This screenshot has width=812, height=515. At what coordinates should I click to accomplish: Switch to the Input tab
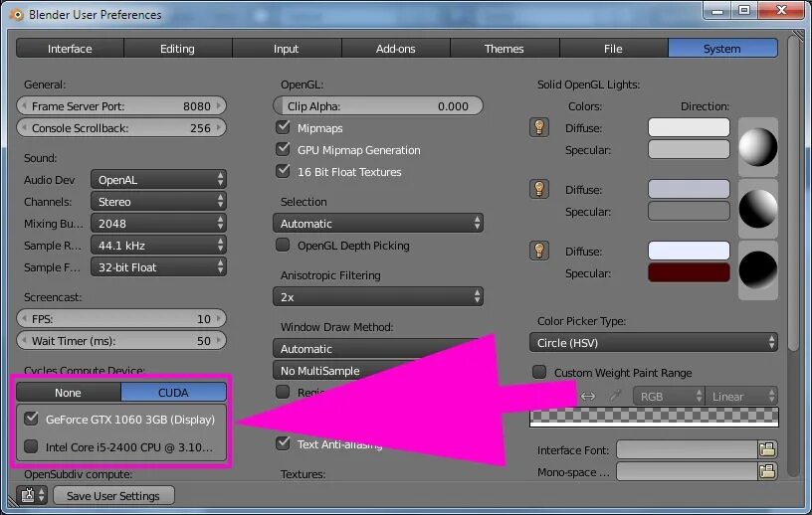click(x=287, y=48)
